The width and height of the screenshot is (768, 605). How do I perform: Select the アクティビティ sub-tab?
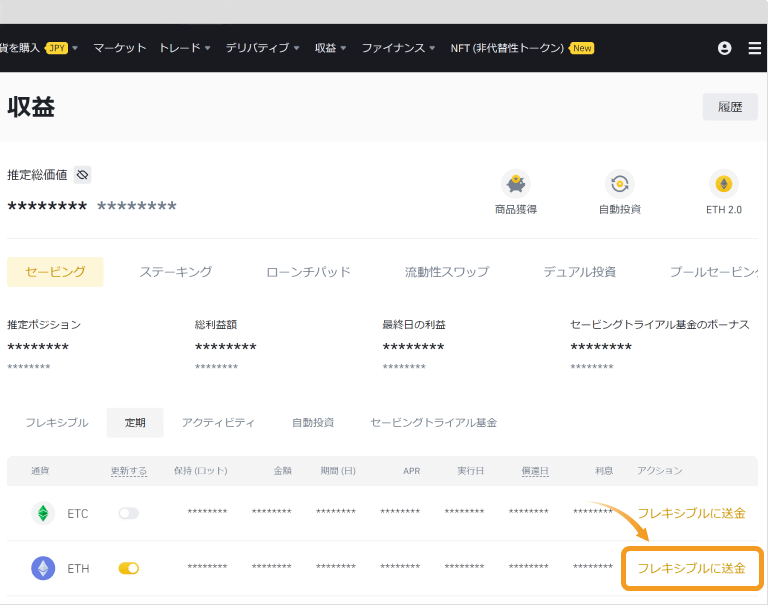coord(218,423)
